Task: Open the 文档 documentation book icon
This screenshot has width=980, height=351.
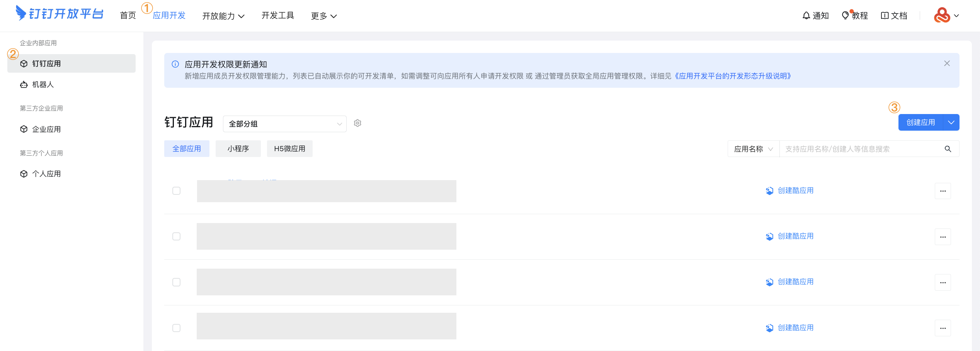Action: (x=894, y=16)
